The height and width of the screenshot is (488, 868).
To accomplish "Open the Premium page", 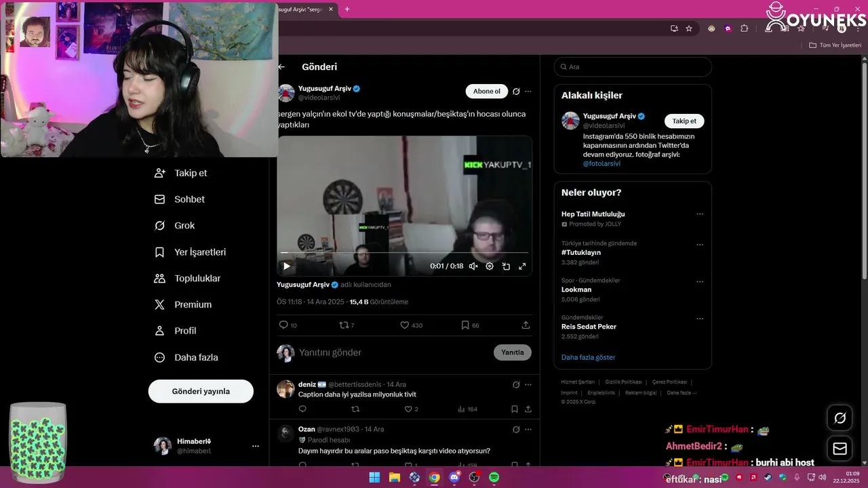I will point(183,305).
